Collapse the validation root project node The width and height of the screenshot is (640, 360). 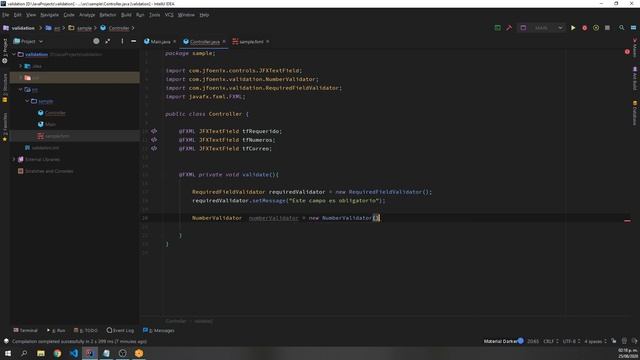[x=14, y=54]
